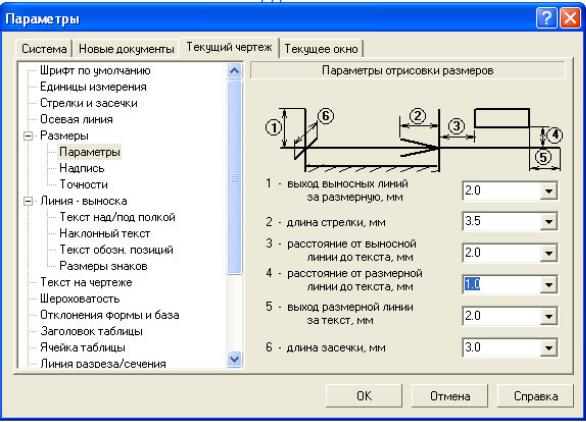Click parameter 3 field with value 2.0
Screen dimensions: 586x422
click(501, 253)
